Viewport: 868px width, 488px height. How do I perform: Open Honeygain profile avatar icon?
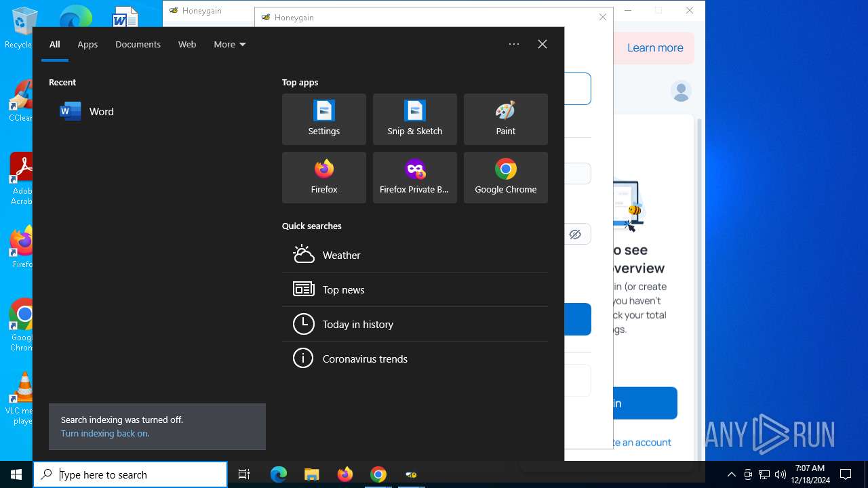(681, 91)
